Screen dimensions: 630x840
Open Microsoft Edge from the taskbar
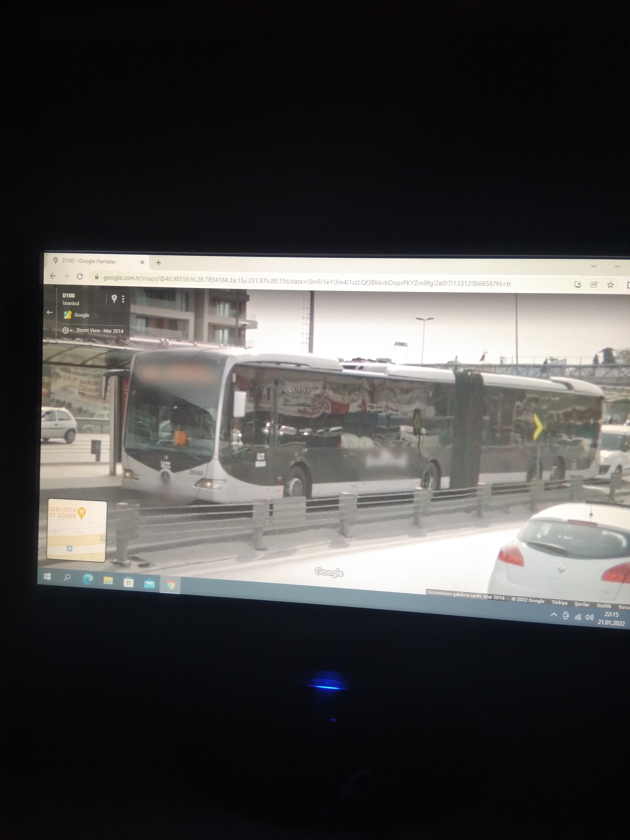click(88, 579)
